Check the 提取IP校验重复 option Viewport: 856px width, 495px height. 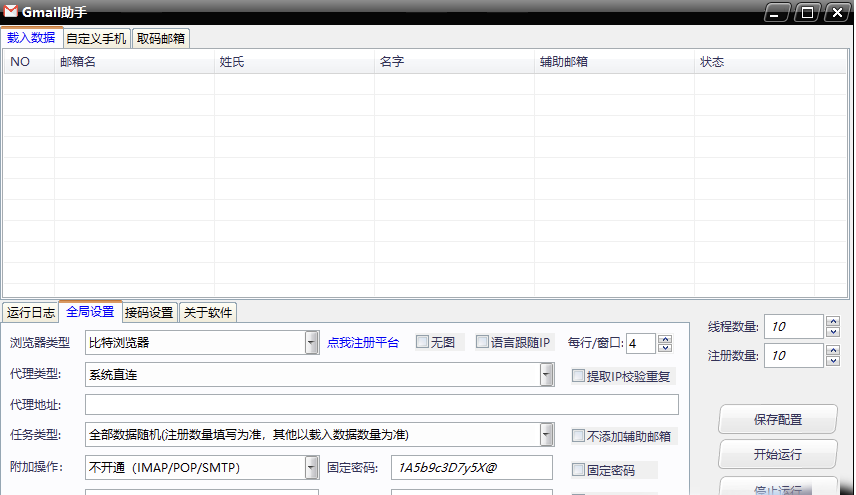tap(578, 376)
